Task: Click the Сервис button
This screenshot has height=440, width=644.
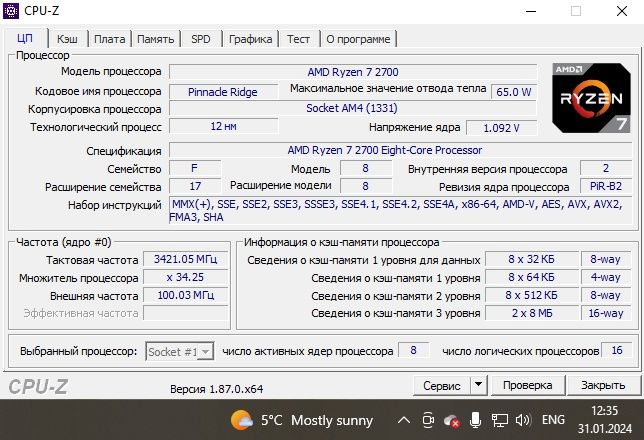Action: pos(442,385)
